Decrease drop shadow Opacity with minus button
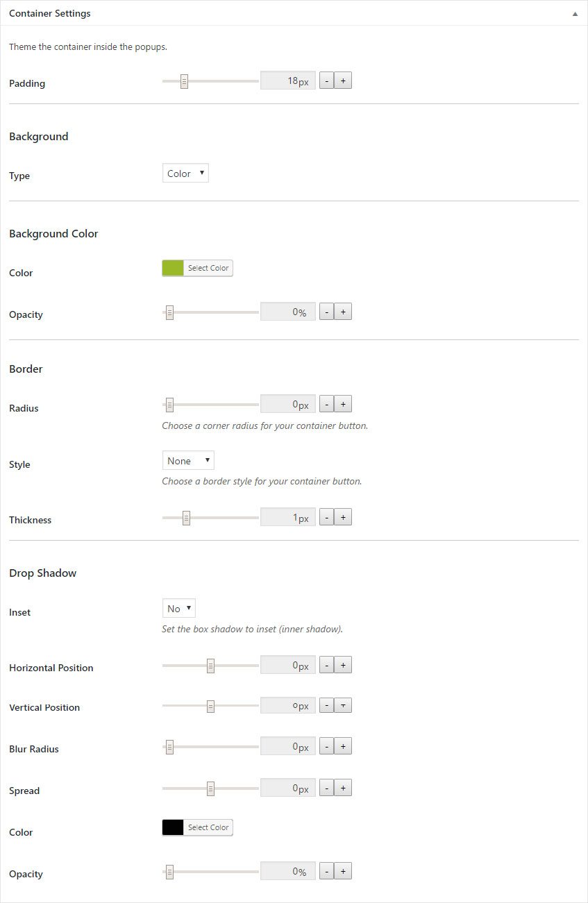This screenshot has width=588, height=903. 326,870
